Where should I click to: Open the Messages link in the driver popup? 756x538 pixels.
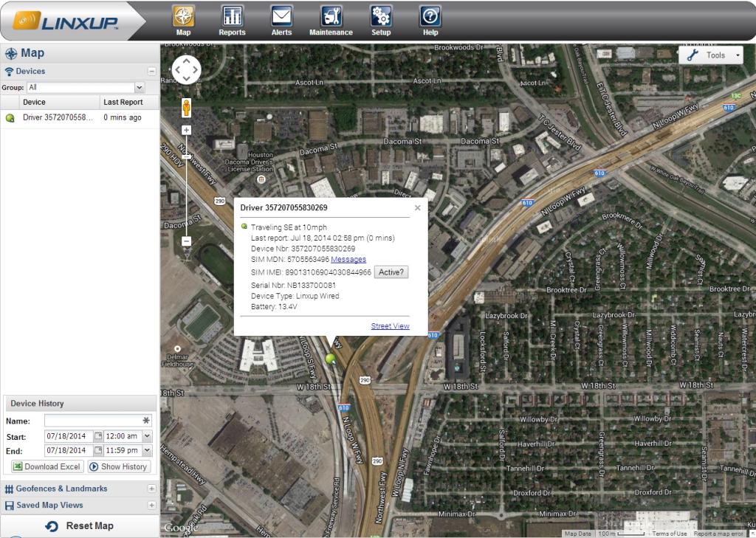pyautogui.click(x=348, y=259)
